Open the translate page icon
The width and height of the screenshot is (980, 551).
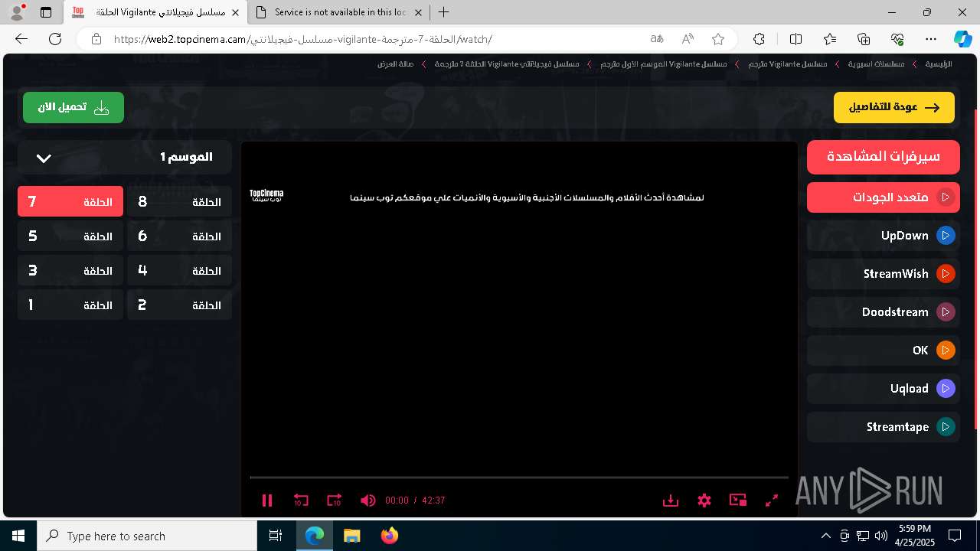pyautogui.click(x=657, y=39)
